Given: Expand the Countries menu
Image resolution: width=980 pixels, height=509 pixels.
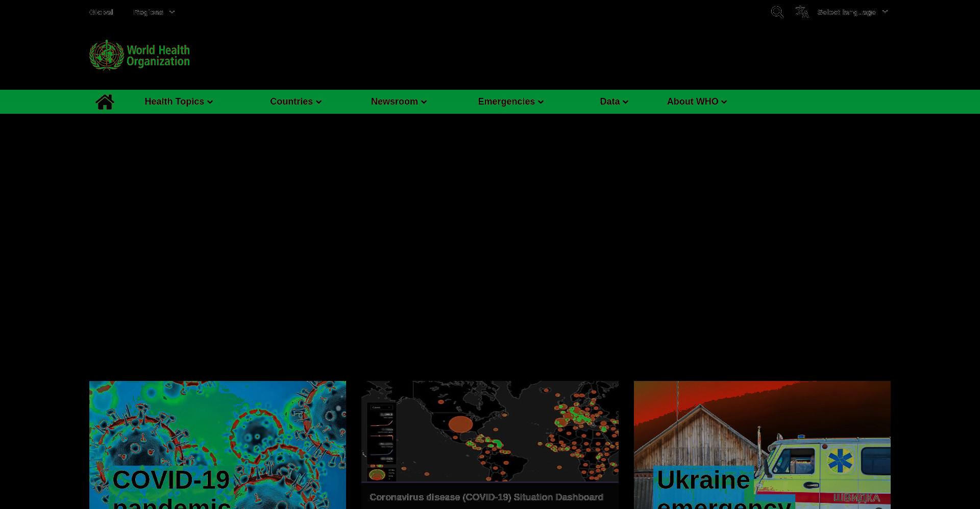Looking at the screenshot, I should pos(296,101).
